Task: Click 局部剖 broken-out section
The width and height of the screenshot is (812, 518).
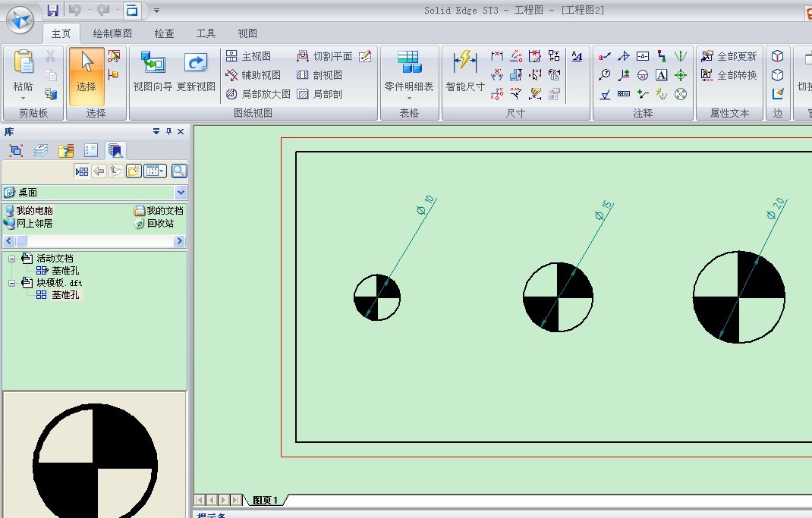Action: [x=319, y=94]
